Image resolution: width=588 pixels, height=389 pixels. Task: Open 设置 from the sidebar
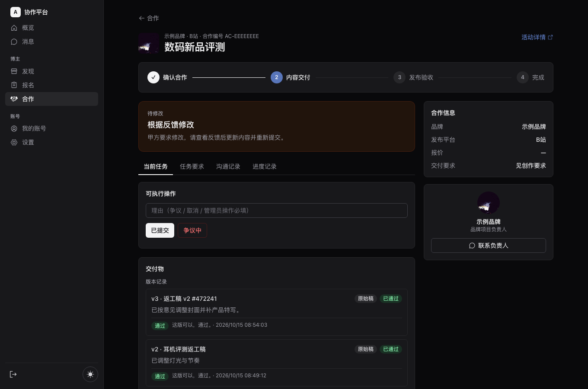pyautogui.click(x=51, y=142)
